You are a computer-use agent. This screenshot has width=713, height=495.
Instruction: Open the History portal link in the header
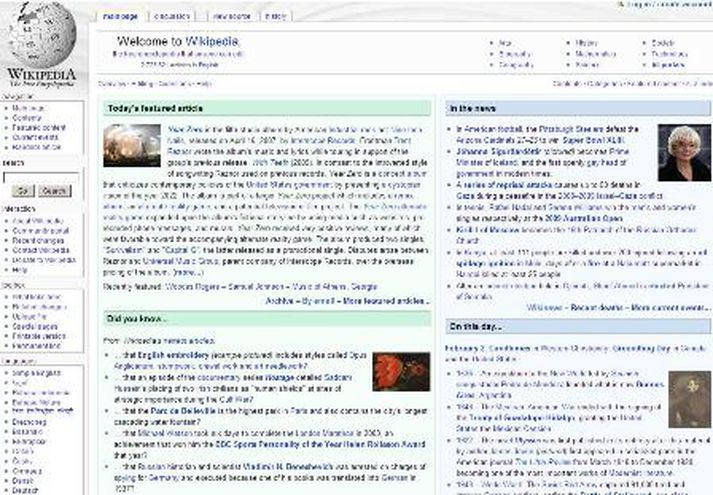pyautogui.click(x=586, y=43)
